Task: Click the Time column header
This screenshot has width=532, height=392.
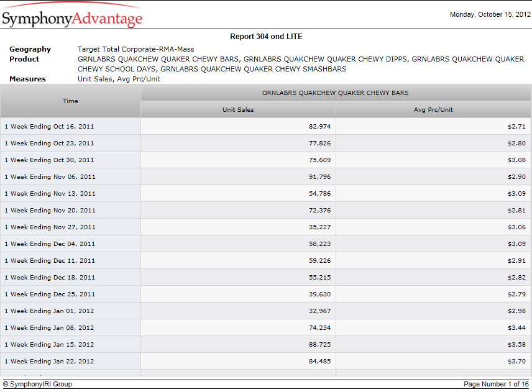Action: (x=71, y=101)
